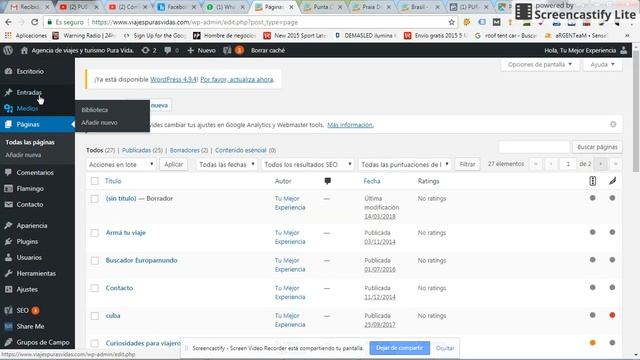640x360 pixels.
Task: Filter by Publicadas (25)
Action: [142, 150]
